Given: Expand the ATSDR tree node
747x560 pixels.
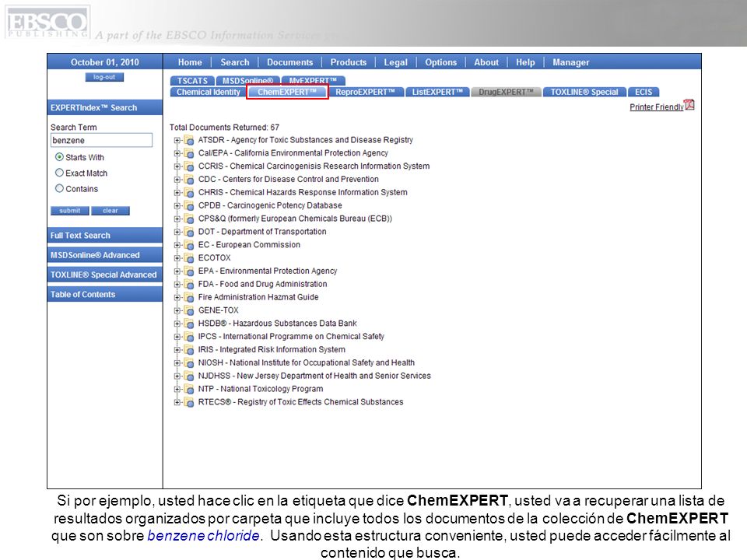Looking at the screenshot, I should click(177, 140).
